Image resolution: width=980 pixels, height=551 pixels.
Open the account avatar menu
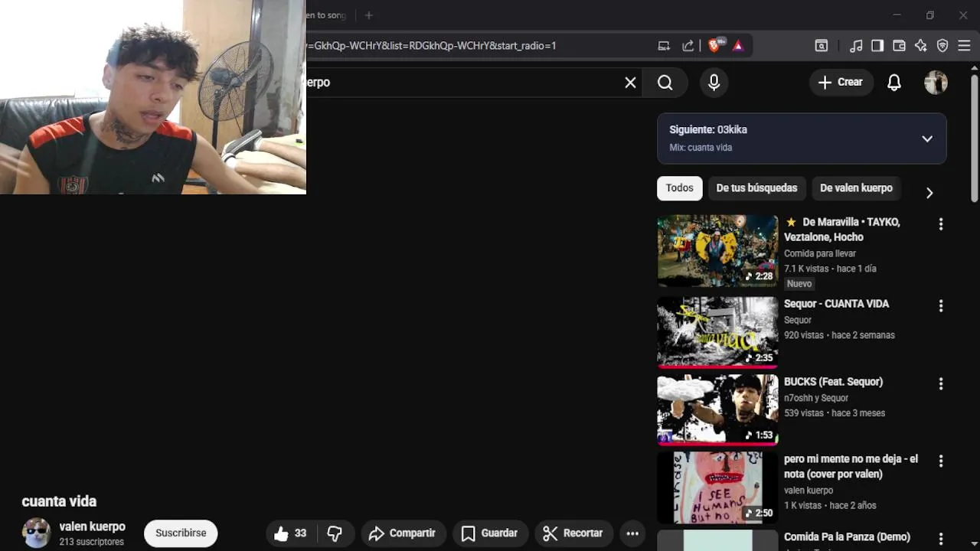tap(936, 83)
